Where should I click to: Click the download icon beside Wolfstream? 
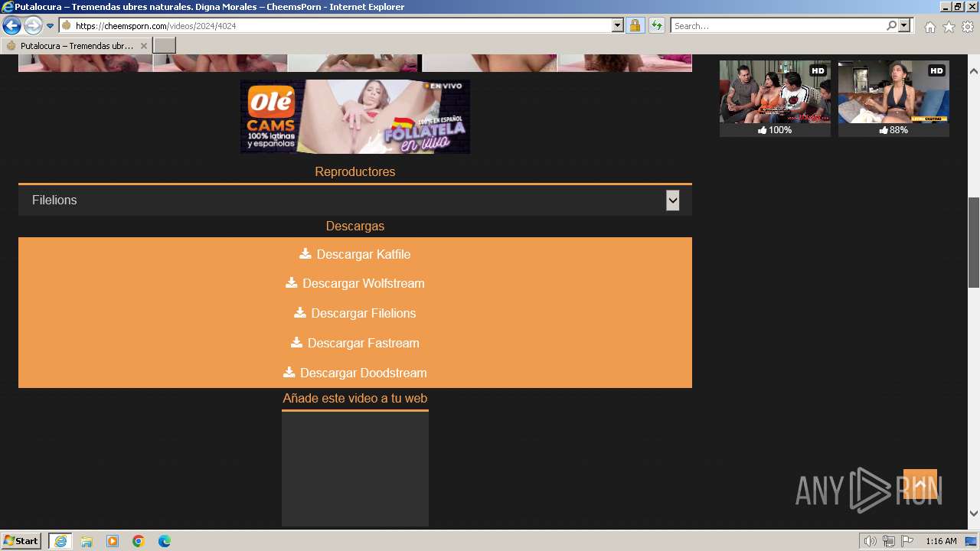pyautogui.click(x=291, y=282)
